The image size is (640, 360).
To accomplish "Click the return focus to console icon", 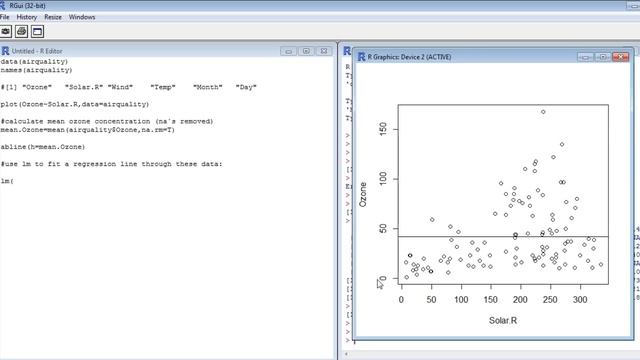I will [x=37, y=31].
